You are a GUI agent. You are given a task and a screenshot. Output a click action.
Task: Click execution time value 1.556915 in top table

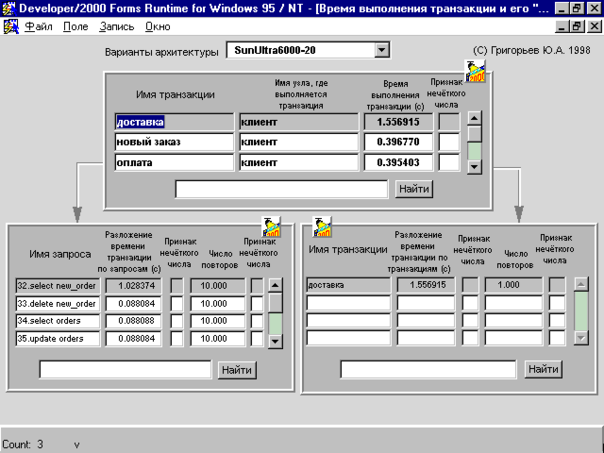(x=398, y=122)
